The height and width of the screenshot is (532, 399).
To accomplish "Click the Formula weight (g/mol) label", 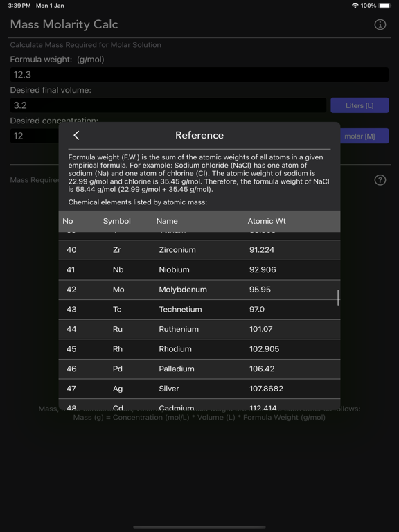I will coord(57,60).
